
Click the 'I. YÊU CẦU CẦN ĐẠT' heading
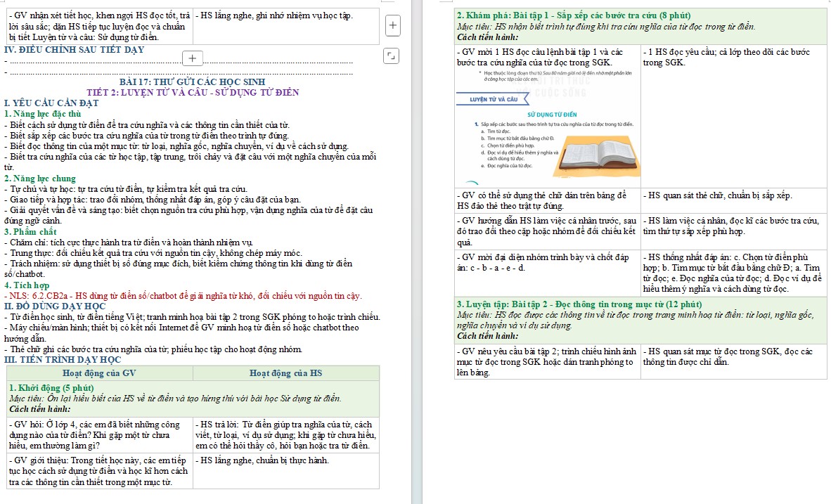[51, 103]
